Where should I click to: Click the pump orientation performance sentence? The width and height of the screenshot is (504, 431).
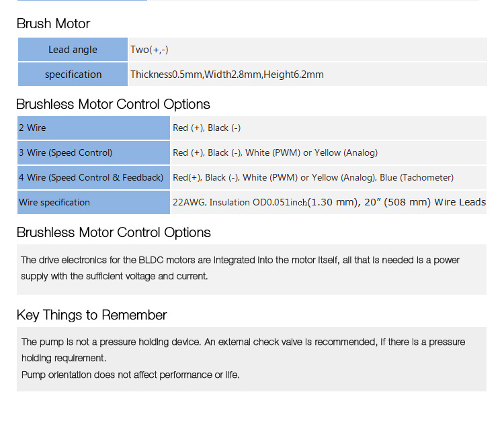(130, 375)
